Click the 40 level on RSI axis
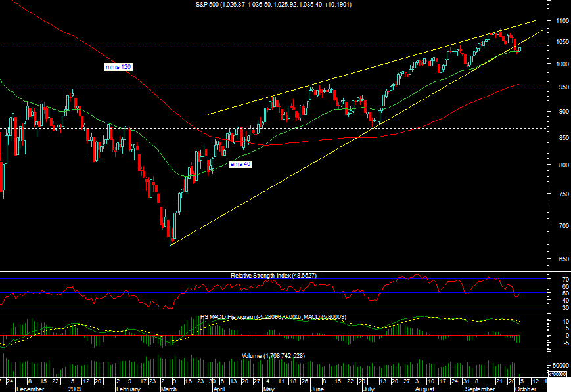Screen dimensions: 571x392 pos(566,301)
